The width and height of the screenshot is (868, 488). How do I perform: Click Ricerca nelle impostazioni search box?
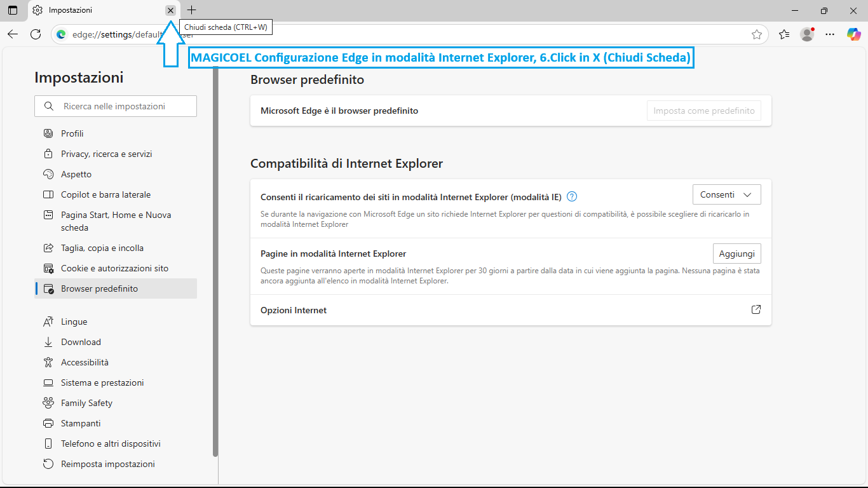point(116,106)
